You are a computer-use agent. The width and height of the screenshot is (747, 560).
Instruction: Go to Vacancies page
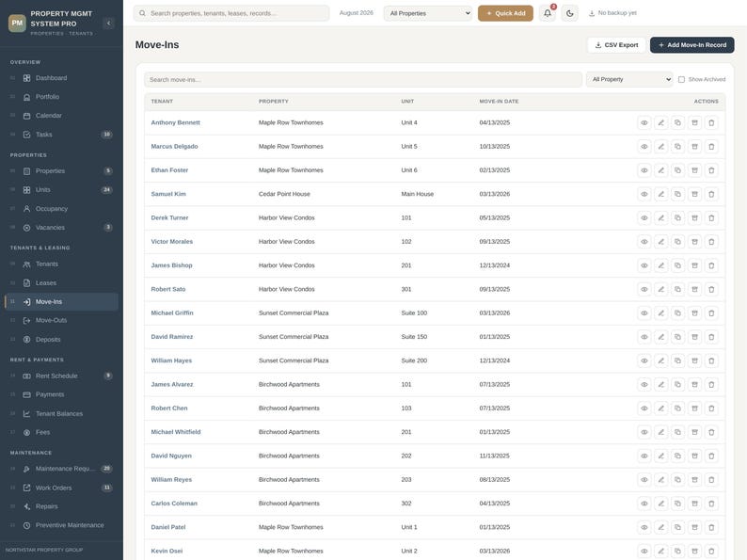(x=61, y=228)
